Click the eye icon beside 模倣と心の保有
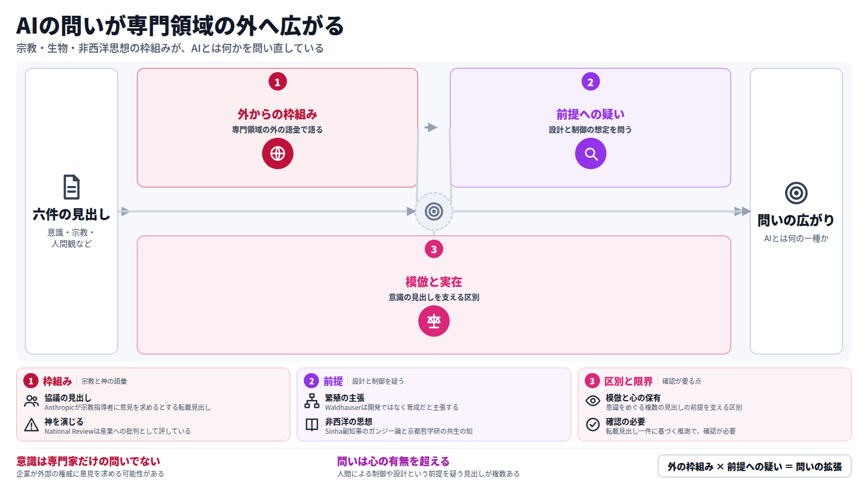 (593, 401)
